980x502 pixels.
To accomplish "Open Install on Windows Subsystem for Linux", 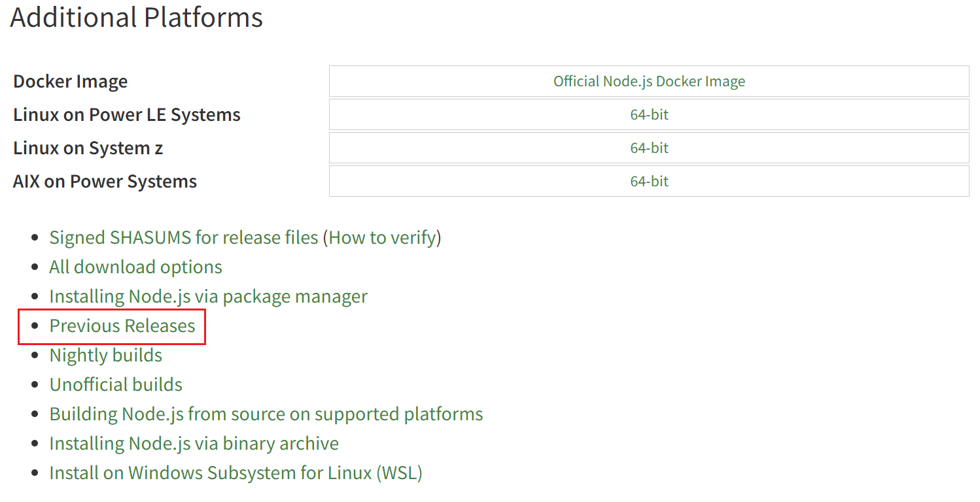I will coord(236,473).
